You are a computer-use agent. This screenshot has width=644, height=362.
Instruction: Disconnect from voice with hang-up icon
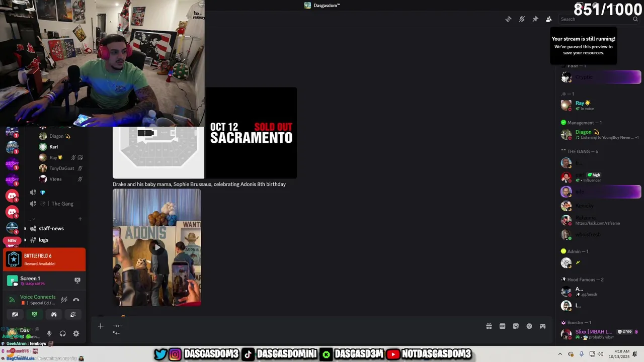(76, 300)
